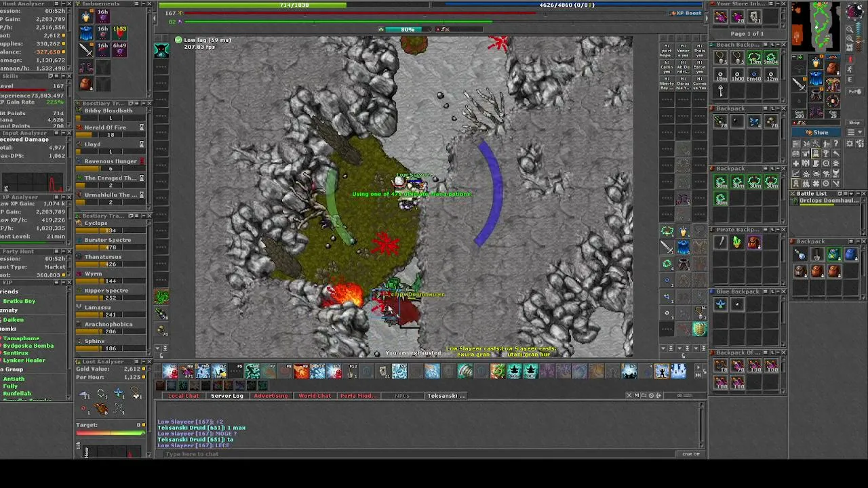The height and width of the screenshot is (488, 868).
Task: Click the minimap view
Action: (x=816, y=26)
